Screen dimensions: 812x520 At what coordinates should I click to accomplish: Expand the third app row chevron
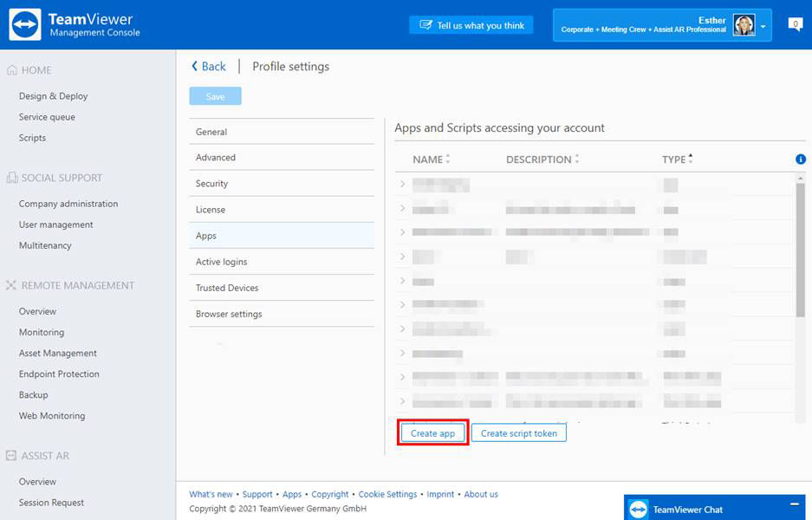tap(402, 232)
